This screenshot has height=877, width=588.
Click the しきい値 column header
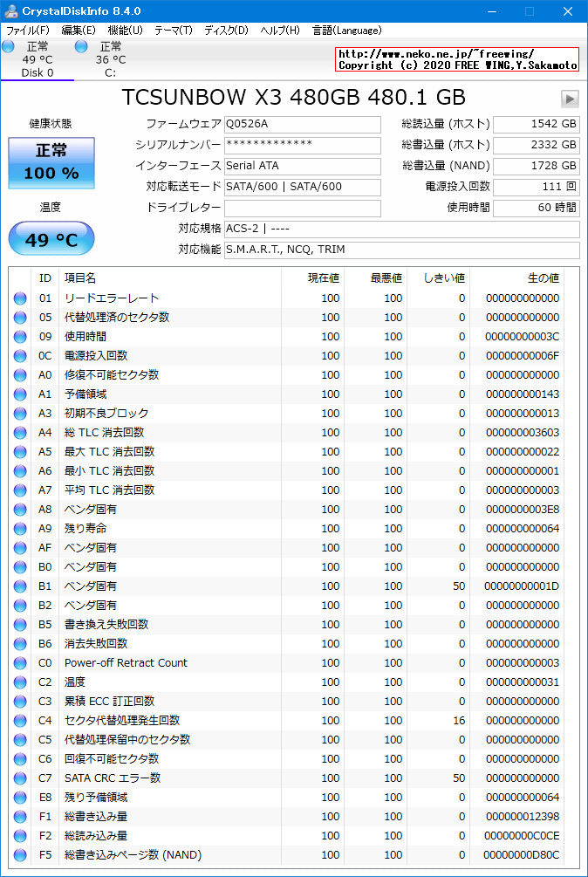pos(444,278)
